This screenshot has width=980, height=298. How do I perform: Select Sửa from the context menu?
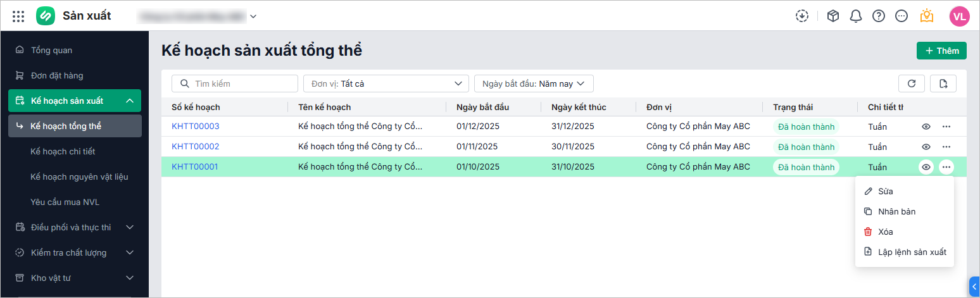[x=885, y=191]
